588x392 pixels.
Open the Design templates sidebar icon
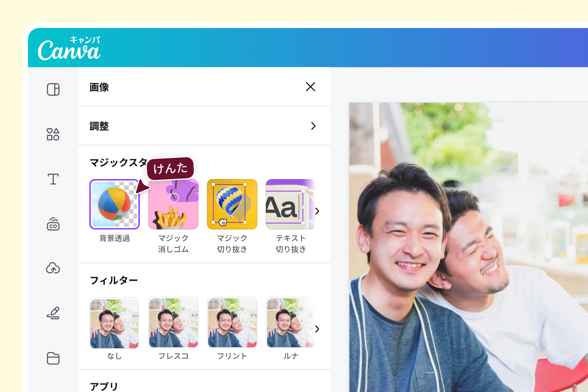point(53,89)
